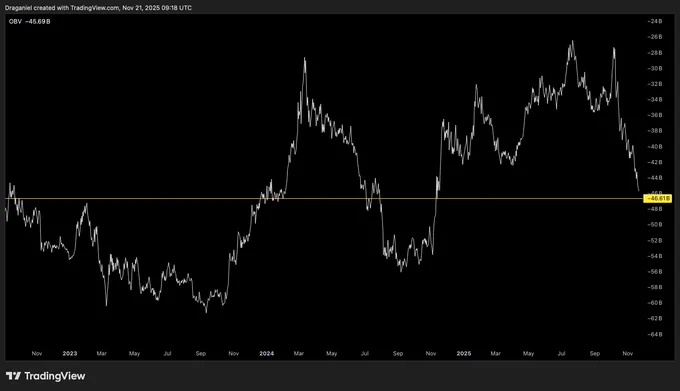Click the −60B axis label
Screen dimensions: 680x391
(655, 303)
